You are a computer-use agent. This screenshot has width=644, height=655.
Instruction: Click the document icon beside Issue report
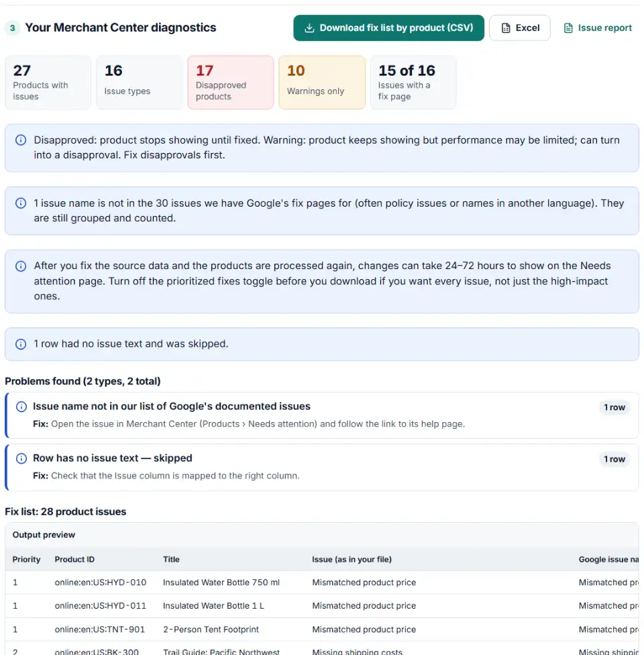coord(568,28)
